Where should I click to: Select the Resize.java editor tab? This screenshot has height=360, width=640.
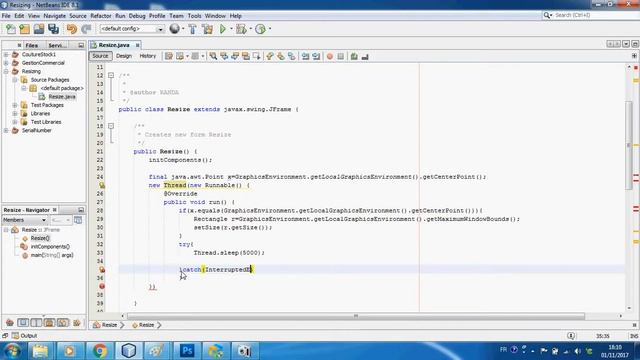coord(114,45)
